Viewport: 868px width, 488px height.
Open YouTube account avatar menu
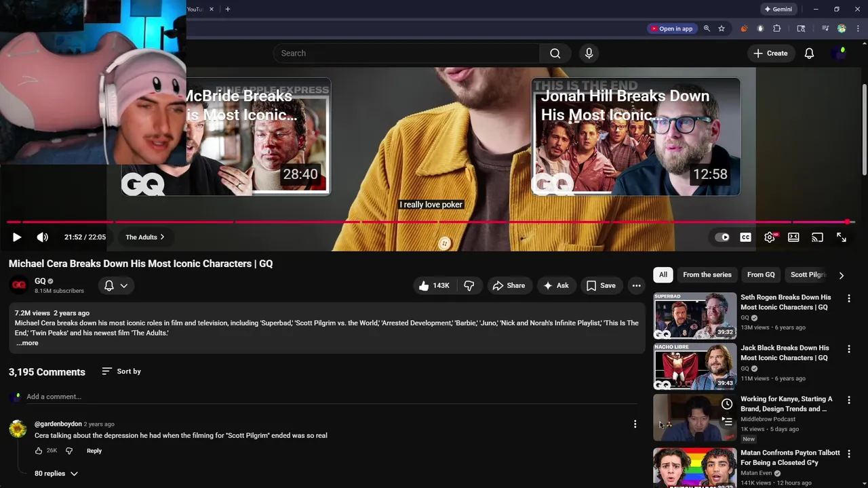pos(840,54)
